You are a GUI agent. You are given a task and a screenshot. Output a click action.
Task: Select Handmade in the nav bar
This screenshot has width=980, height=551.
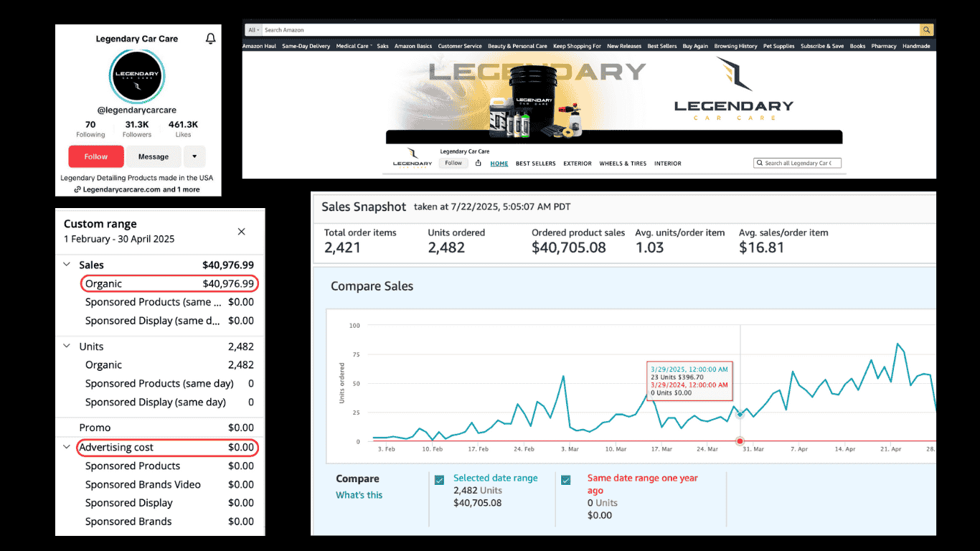click(x=916, y=46)
